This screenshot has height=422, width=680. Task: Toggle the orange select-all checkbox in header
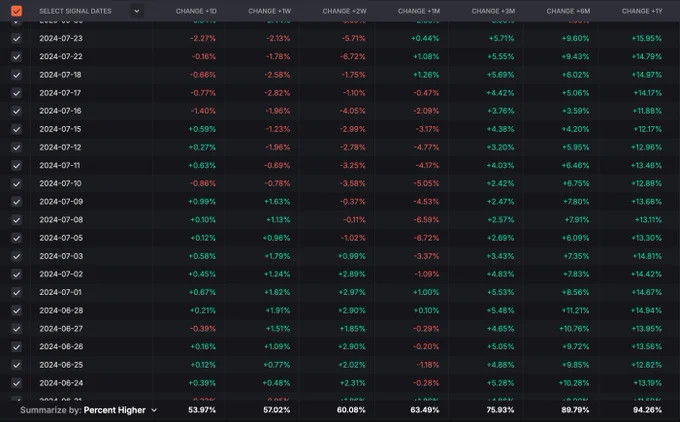(16, 11)
